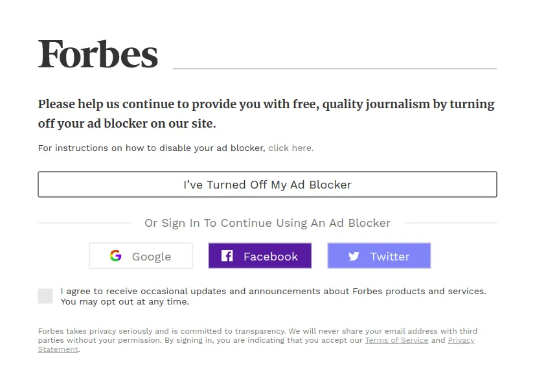Click the Facebook f icon

pyautogui.click(x=227, y=256)
